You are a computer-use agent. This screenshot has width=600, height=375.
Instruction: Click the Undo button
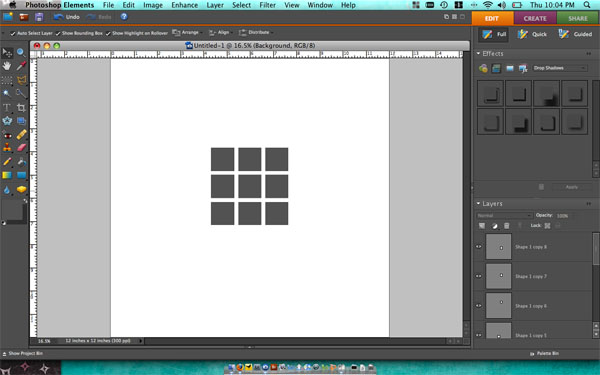point(67,17)
